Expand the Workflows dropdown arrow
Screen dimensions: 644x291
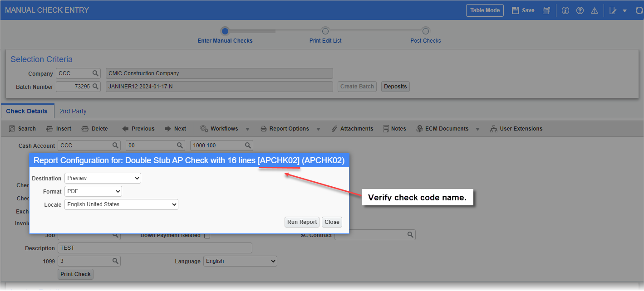[x=248, y=128]
